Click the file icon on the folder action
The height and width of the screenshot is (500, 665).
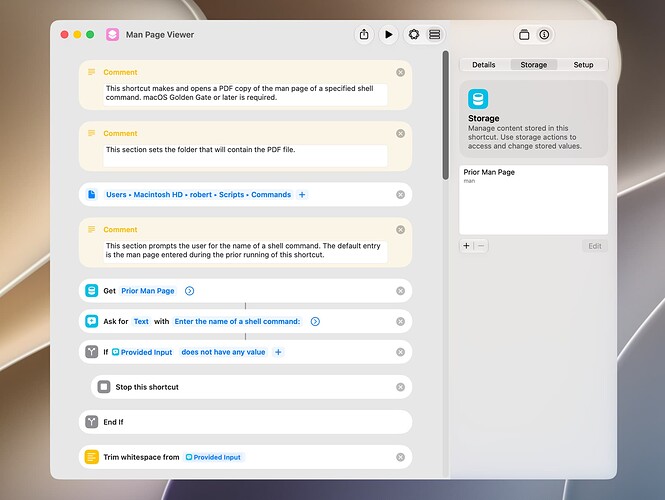tap(92, 195)
